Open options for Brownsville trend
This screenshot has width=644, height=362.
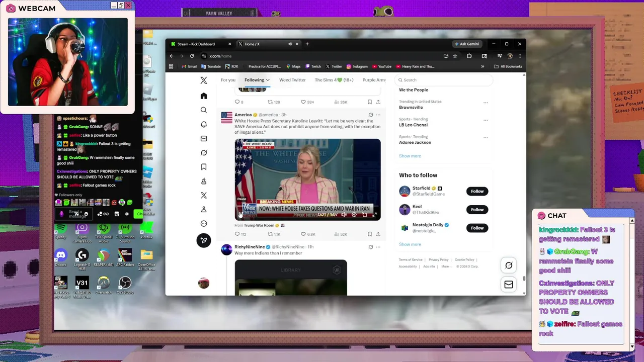tap(486, 103)
